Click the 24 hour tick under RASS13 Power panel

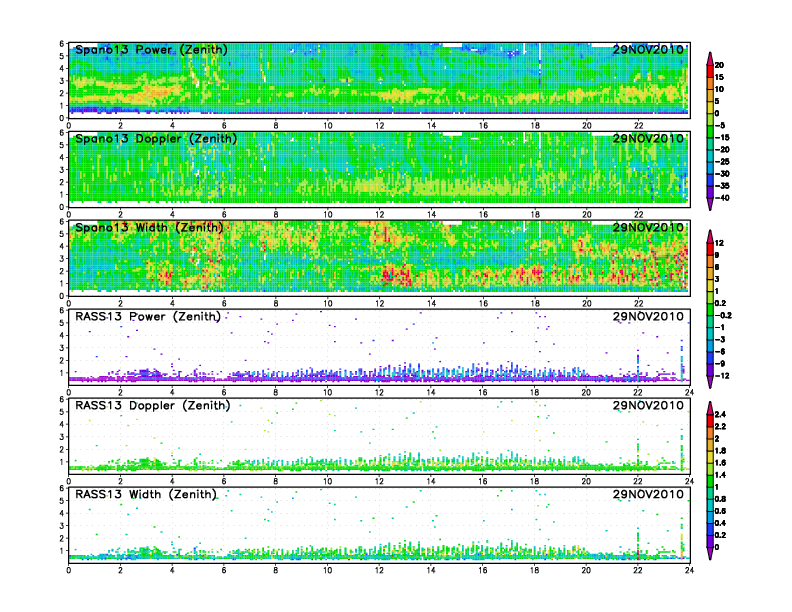689,392
